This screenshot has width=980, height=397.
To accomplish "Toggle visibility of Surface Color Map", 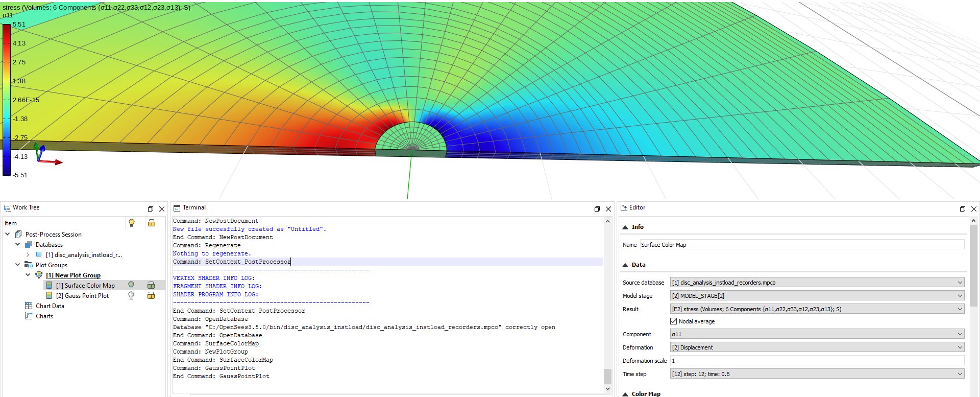I will 131,285.
